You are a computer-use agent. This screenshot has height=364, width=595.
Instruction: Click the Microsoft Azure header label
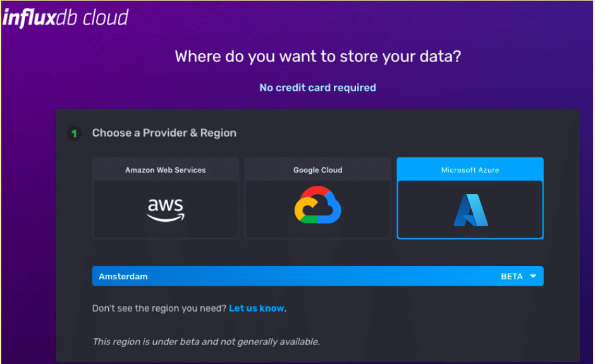click(x=470, y=169)
